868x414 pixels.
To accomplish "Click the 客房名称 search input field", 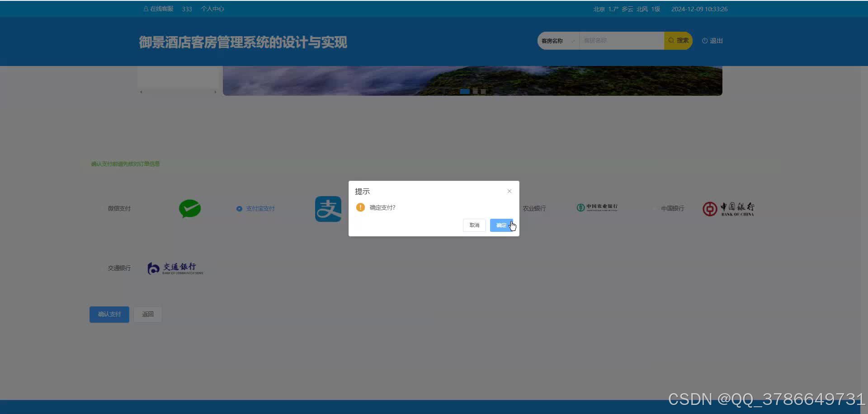I will tap(621, 41).
